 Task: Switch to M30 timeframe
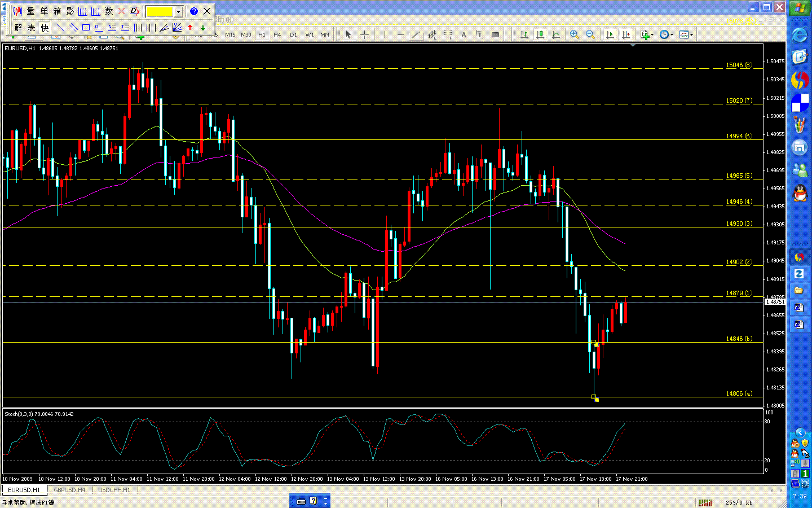(246, 34)
